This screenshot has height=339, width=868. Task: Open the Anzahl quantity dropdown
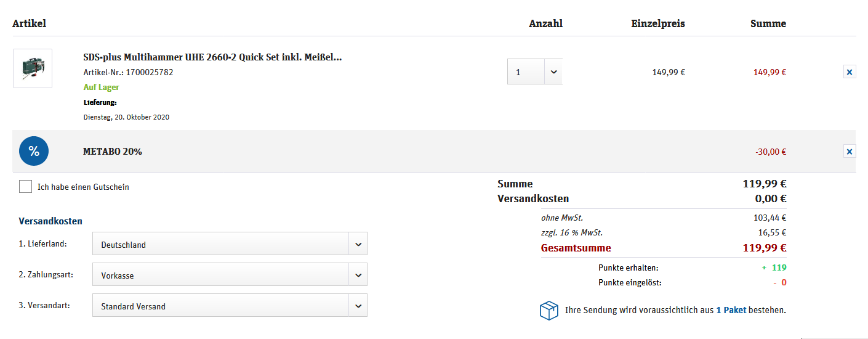[534, 72]
